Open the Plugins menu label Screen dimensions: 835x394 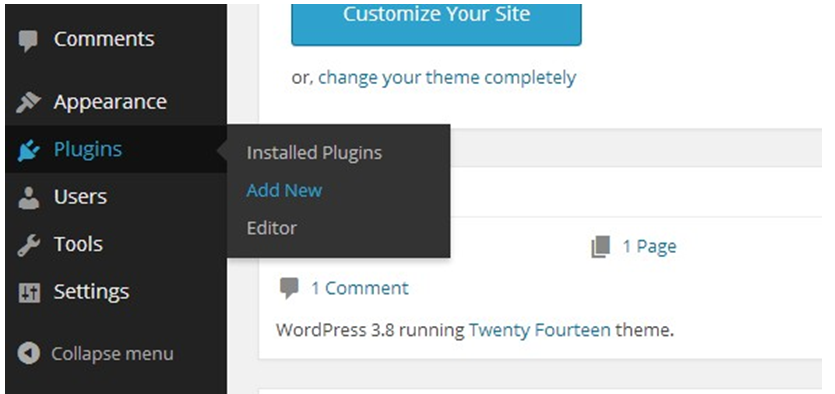pyautogui.click(x=88, y=150)
